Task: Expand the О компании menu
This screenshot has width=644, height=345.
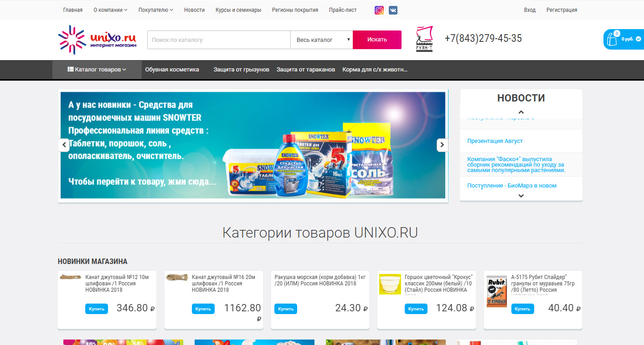Action: pos(110,10)
